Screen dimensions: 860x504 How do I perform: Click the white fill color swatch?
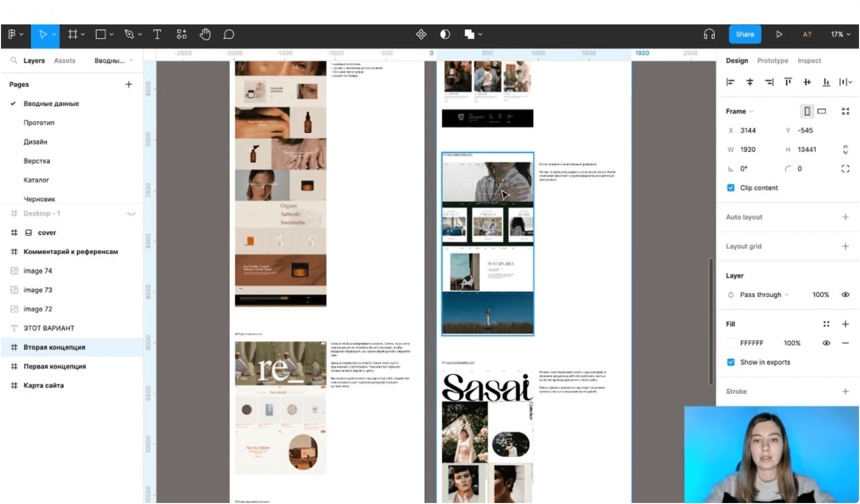click(731, 343)
